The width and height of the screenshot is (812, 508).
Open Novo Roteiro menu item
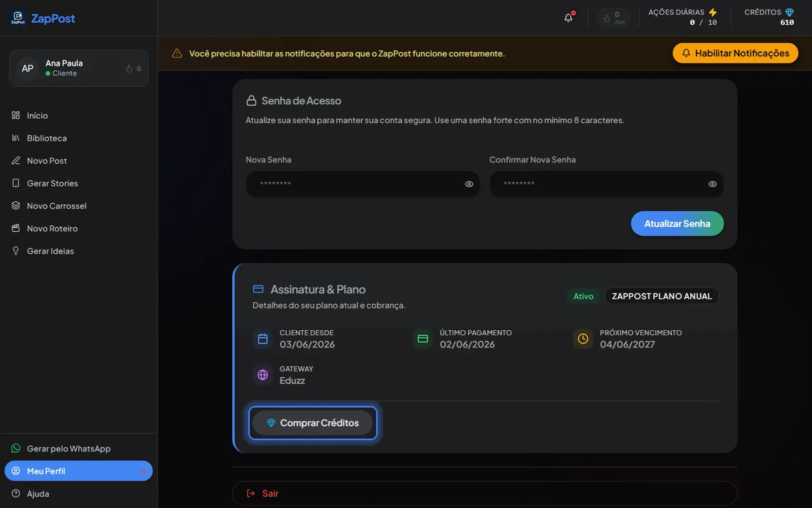[79, 228]
